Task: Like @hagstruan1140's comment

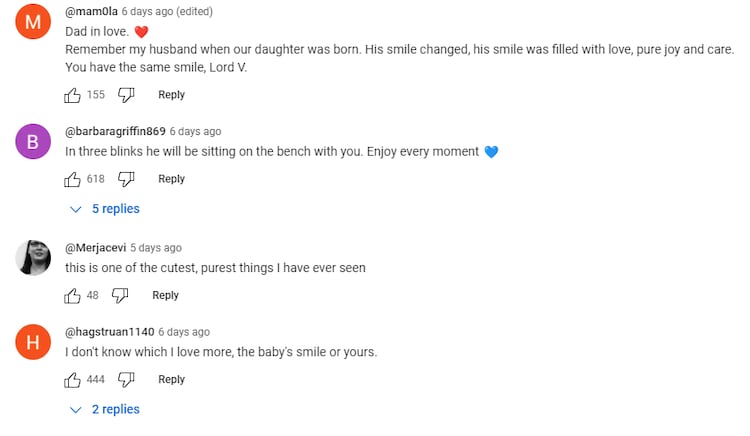Action: (x=73, y=379)
